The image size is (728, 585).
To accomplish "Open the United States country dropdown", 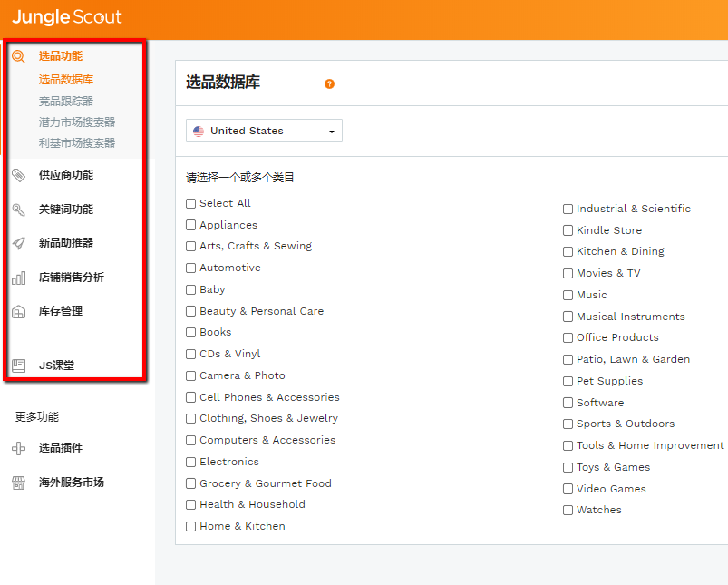I will point(263,131).
